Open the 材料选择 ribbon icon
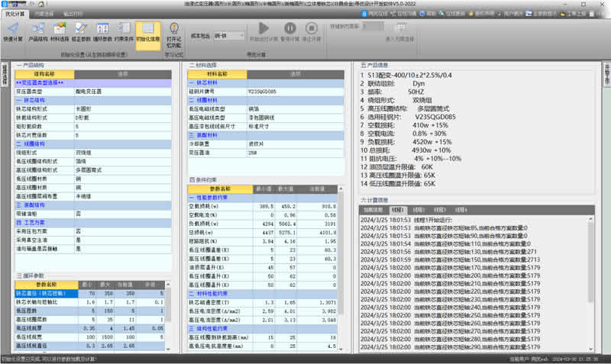Screen dimensions: 611x364 (60, 28)
